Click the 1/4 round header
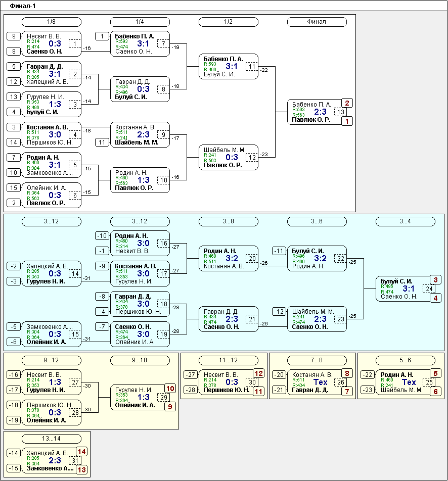 (x=140, y=22)
